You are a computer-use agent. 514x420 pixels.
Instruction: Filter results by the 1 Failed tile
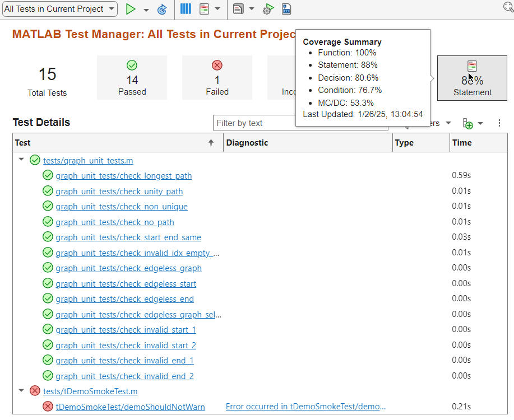tap(217, 78)
